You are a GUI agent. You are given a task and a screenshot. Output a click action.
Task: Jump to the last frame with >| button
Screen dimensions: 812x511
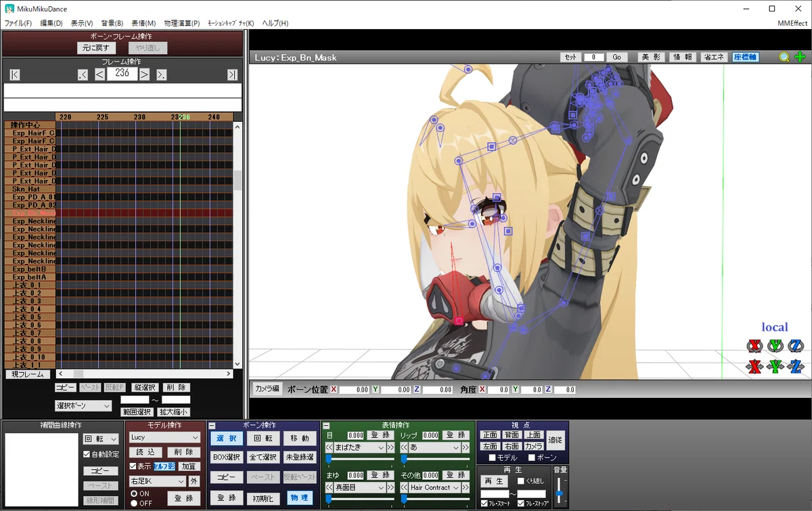(232, 74)
